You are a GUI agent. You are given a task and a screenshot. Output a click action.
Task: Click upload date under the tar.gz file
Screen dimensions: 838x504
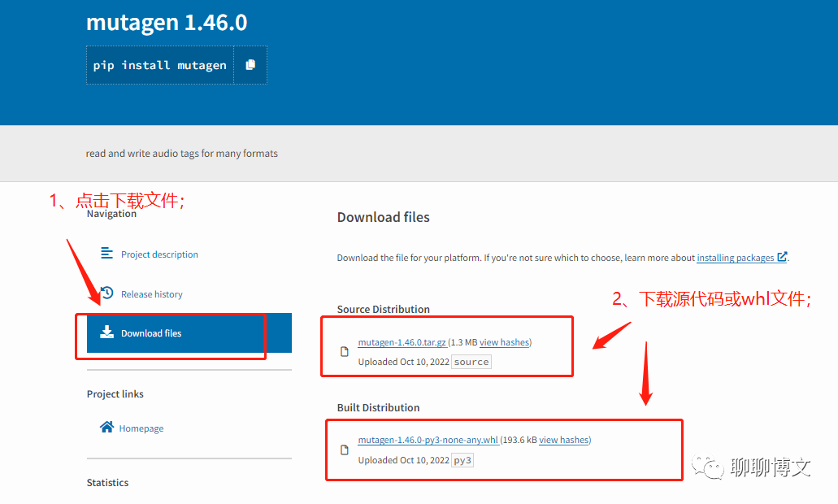tap(403, 362)
